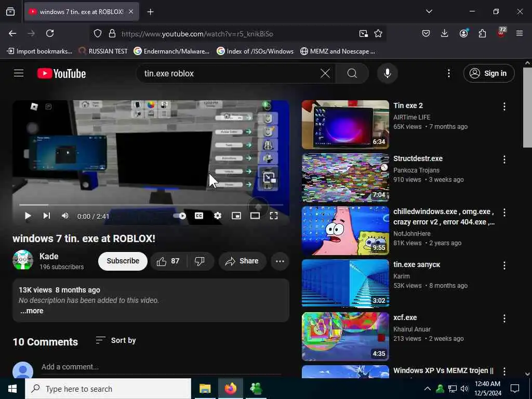Viewport: 532px width, 399px height.
Task: Open options for Tin exe 2 video
Action: pyautogui.click(x=504, y=107)
